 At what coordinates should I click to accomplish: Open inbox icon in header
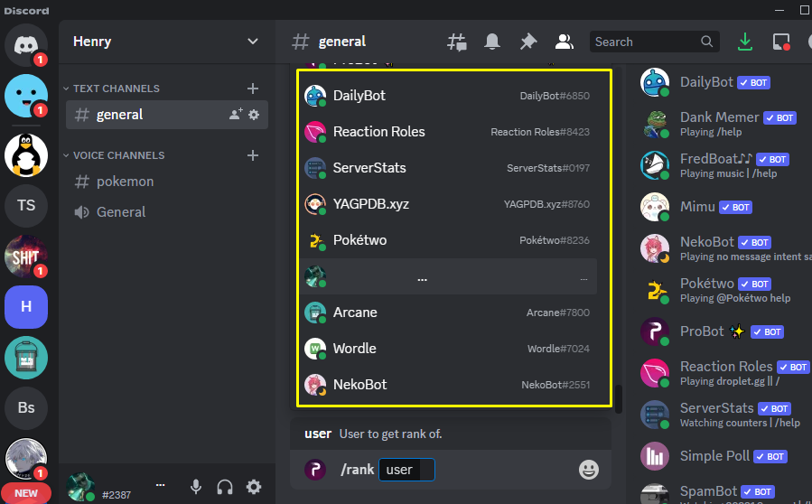pos(781,42)
